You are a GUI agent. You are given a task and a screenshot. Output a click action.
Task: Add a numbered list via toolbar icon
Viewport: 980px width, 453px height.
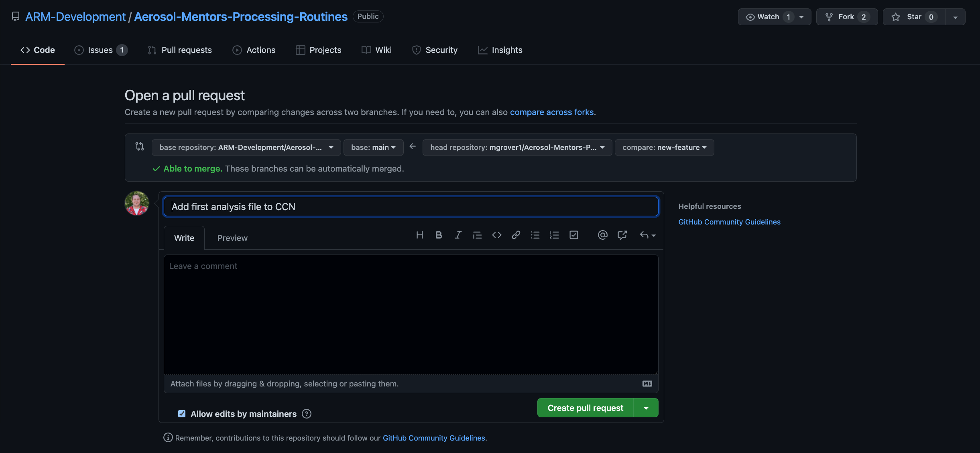554,235
